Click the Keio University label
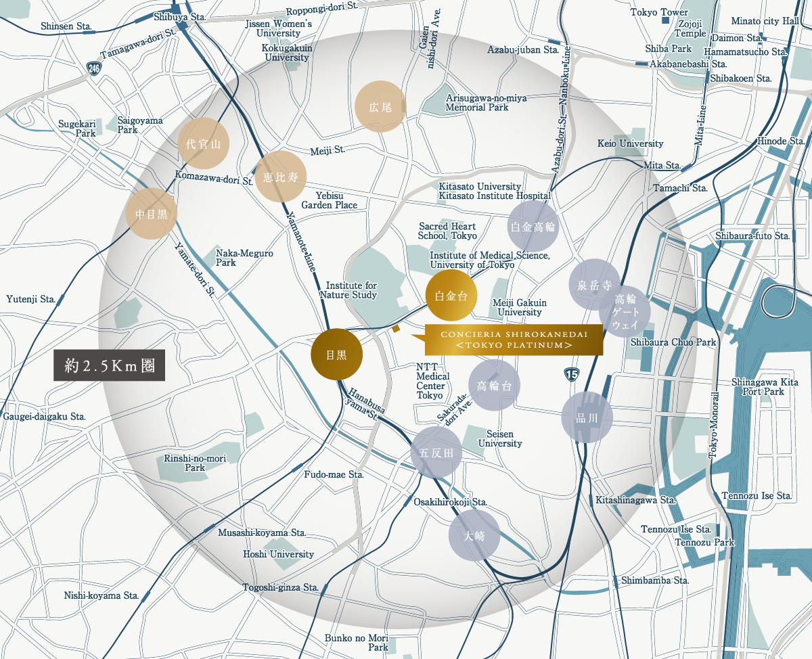Viewport: 812px width, 659px height. pos(631,143)
